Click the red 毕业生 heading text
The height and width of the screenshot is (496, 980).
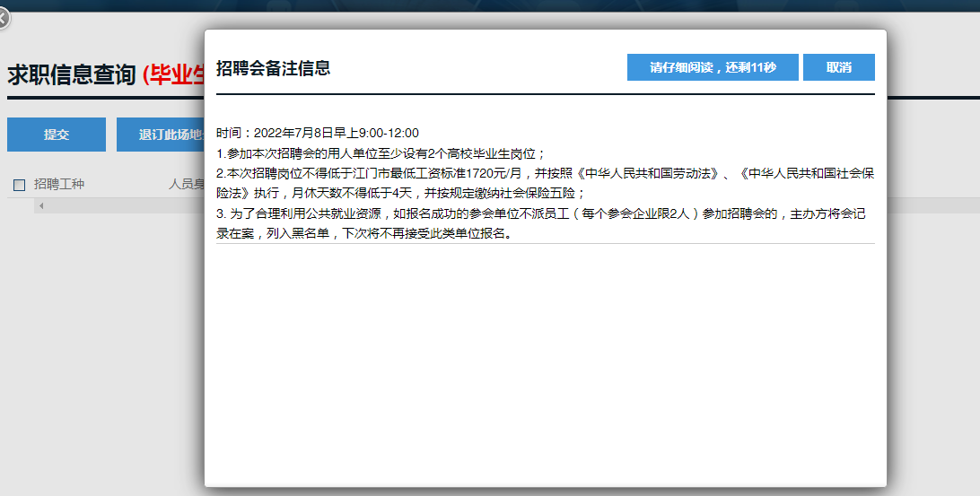(x=175, y=74)
